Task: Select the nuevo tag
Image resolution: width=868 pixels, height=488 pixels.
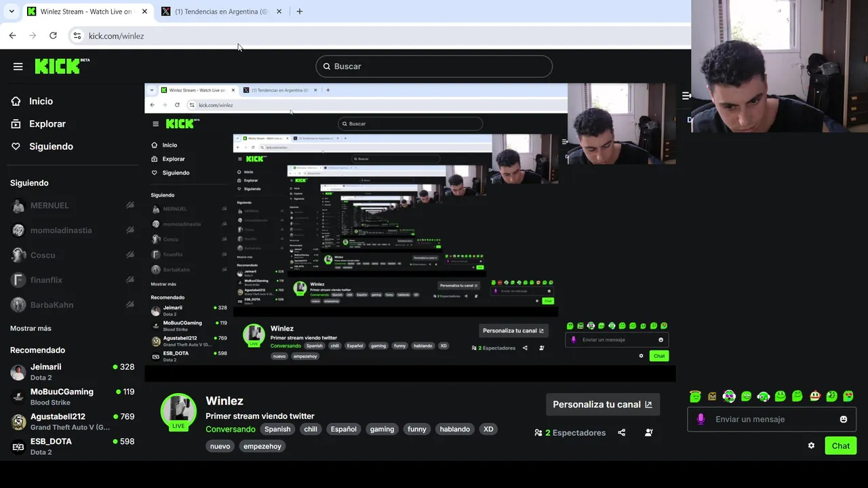Action: (220, 446)
